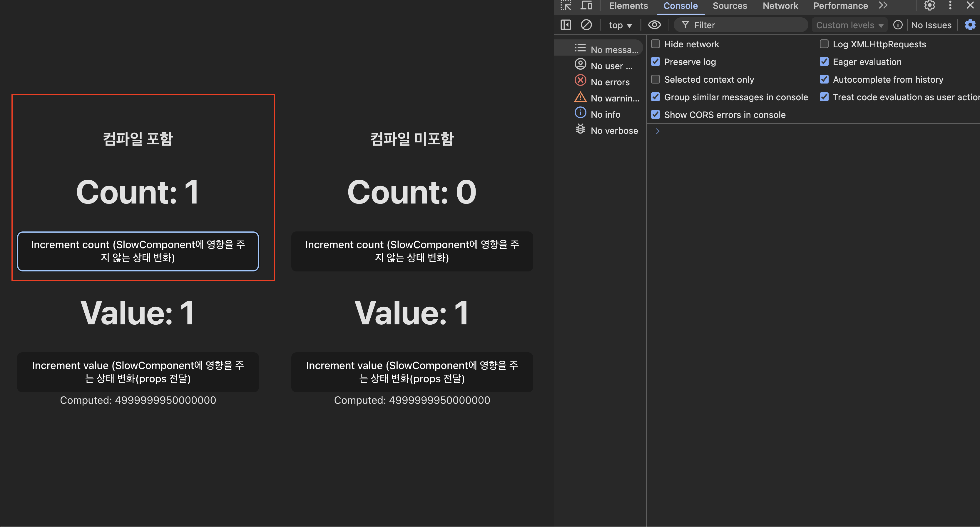This screenshot has width=980, height=527.
Task: Switch to the Network tab
Action: click(780, 6)
